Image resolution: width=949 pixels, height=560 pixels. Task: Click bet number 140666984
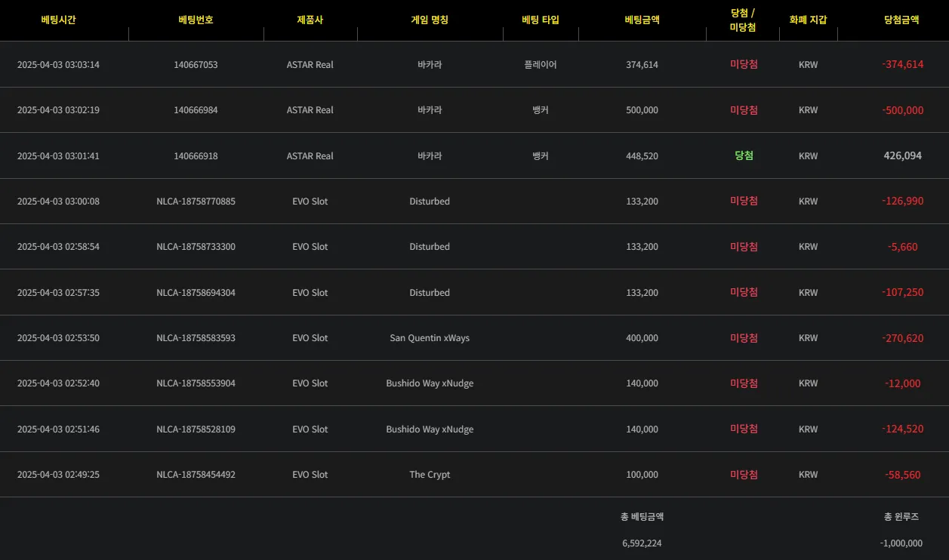click(x=196, y=110)
